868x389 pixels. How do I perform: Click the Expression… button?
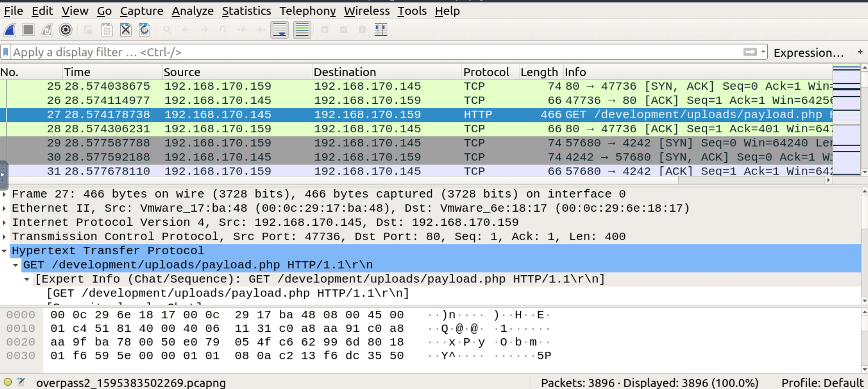808,53
